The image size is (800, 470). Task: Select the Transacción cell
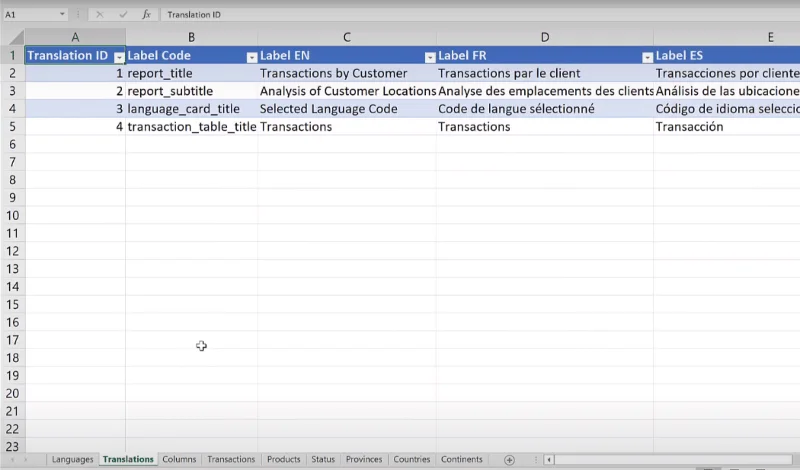(727, 127)
